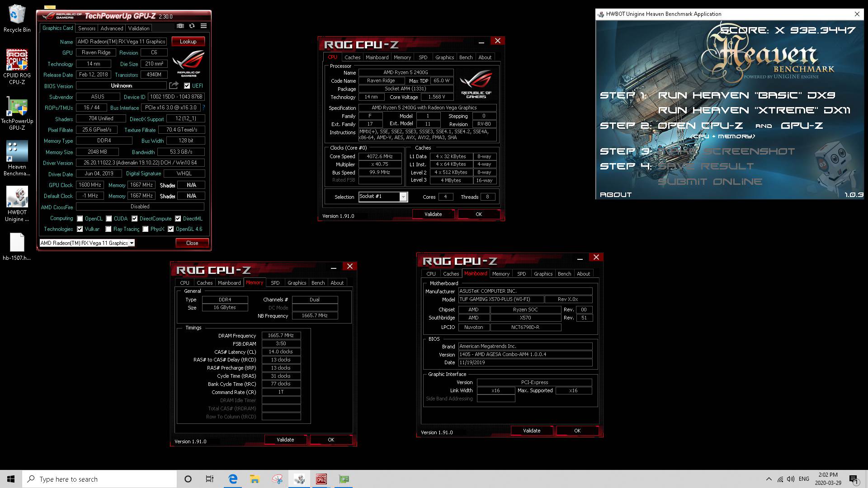
Task: Open Bench tab in CPU-Z CPU window
Action: click(466, 57)
